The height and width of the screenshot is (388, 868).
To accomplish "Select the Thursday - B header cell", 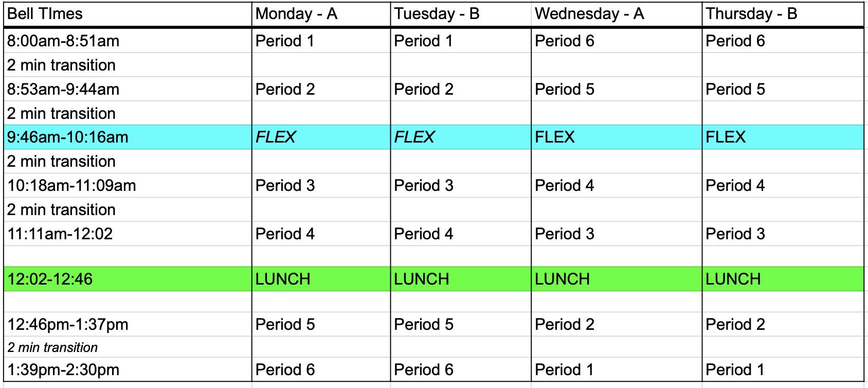I will pyautogui.click(x=783, y=14).
